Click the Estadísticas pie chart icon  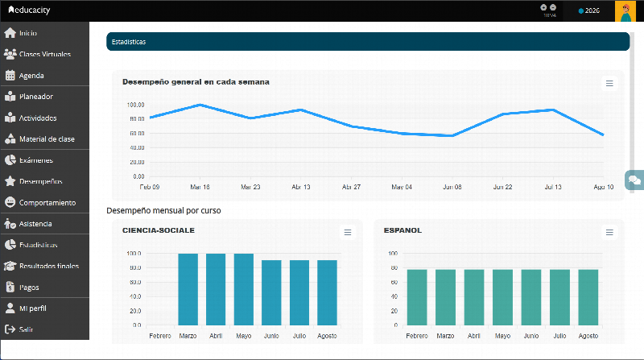(10, 245)
